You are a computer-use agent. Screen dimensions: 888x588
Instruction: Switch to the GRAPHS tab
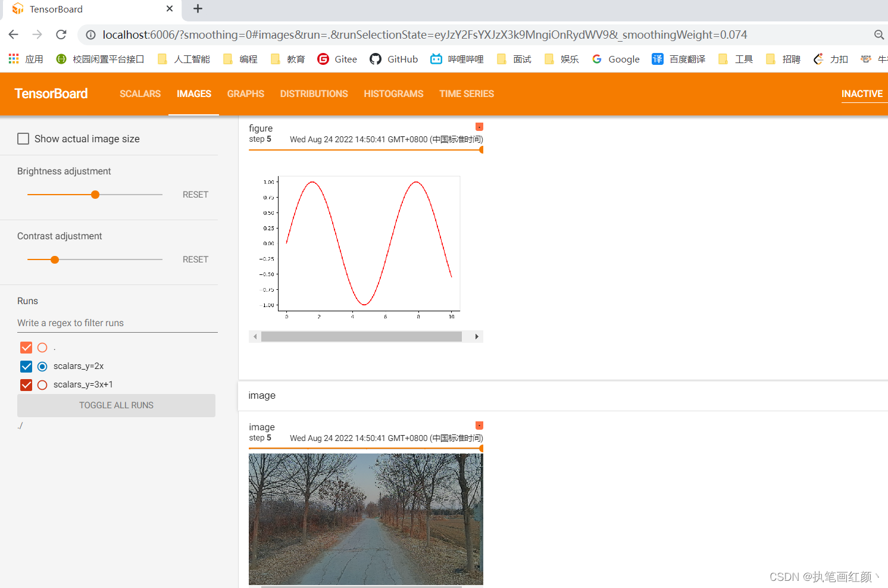[245, 93]
